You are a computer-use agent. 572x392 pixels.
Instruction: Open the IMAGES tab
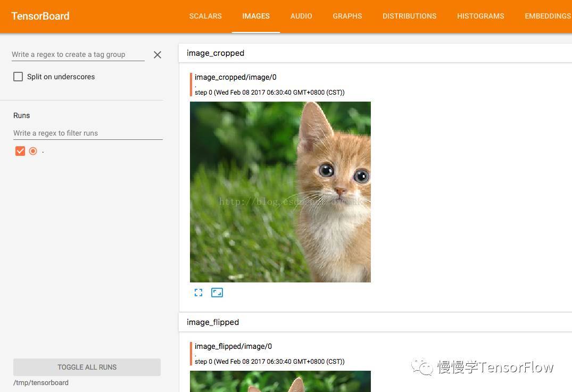(x=256, y=16)
